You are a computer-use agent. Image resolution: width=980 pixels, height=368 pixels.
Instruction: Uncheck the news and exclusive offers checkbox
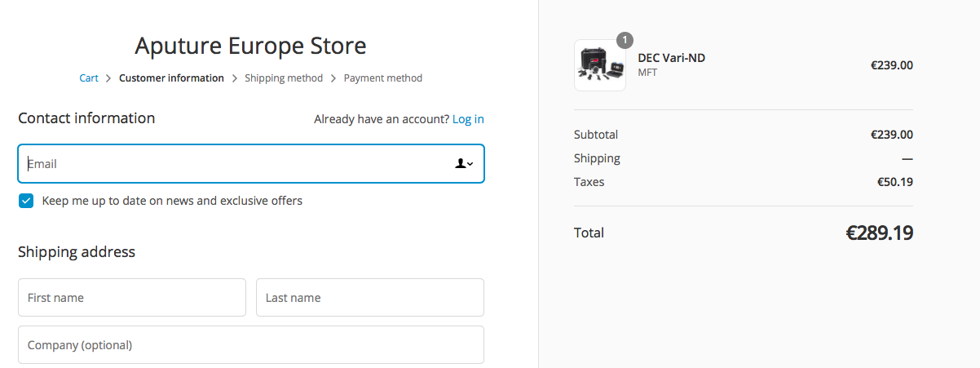(26, 201)
